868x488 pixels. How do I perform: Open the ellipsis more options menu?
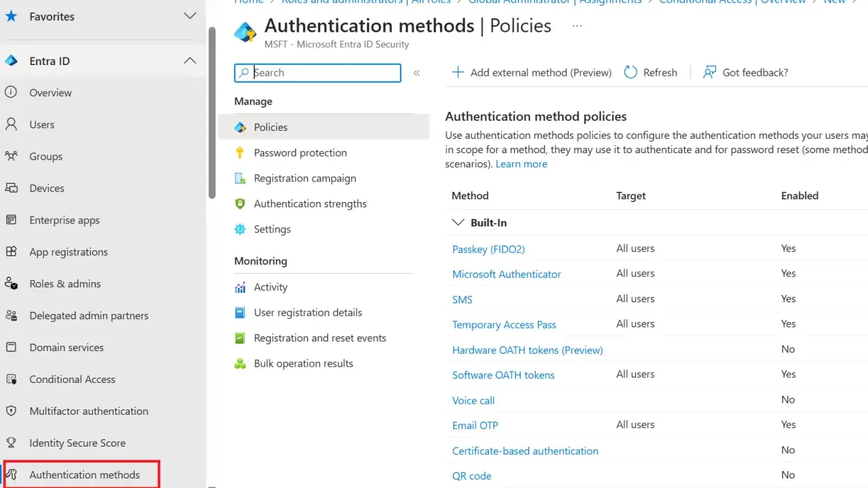tap(577, 26)
